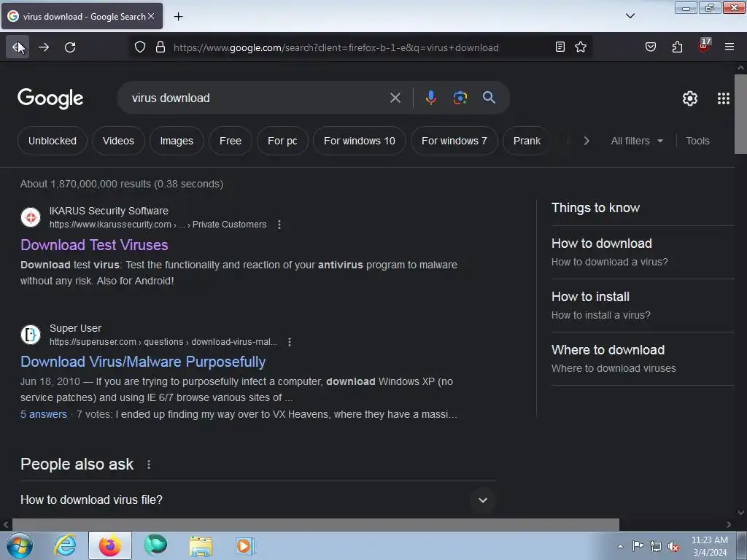Image resolution: width=747 pixels, height=560 pixels.
Task: Click the Super User site icon
Action: click(31, 334)
